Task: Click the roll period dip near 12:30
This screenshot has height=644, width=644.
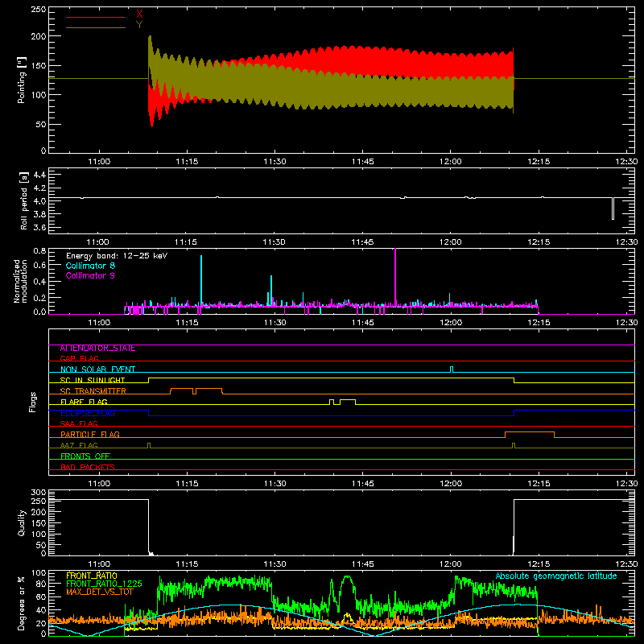Action: [613, 208]
